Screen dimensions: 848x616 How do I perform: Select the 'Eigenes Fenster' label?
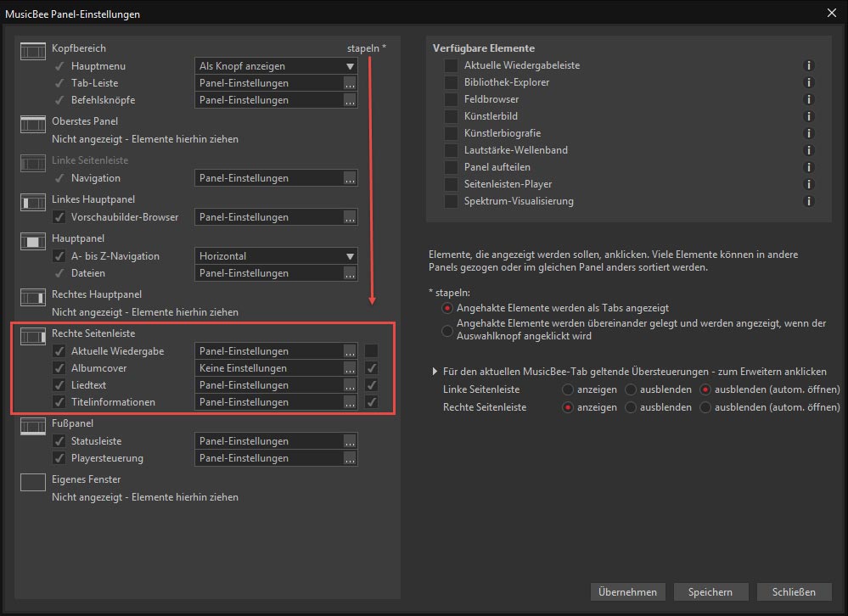point(86,479)
